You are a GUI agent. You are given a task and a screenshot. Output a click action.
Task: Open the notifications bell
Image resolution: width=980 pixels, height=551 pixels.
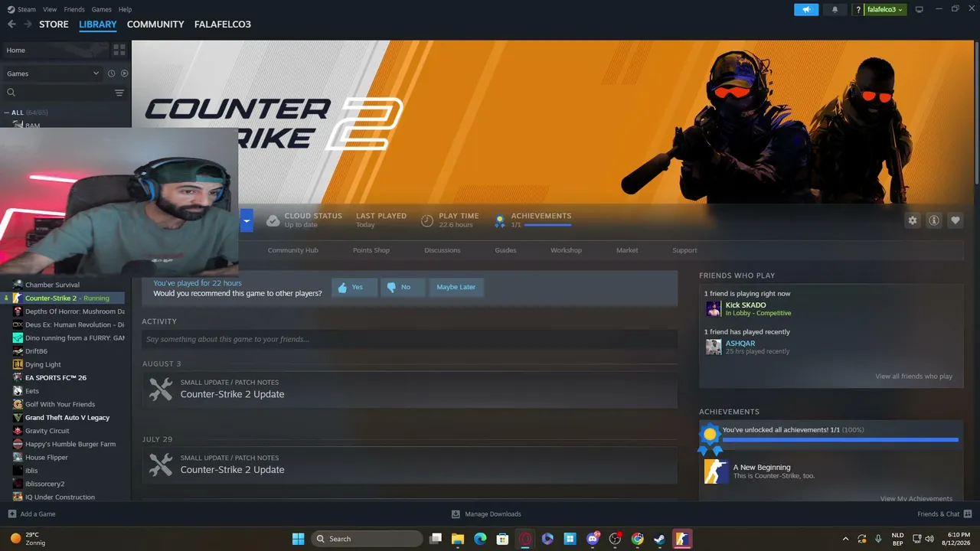835,9
